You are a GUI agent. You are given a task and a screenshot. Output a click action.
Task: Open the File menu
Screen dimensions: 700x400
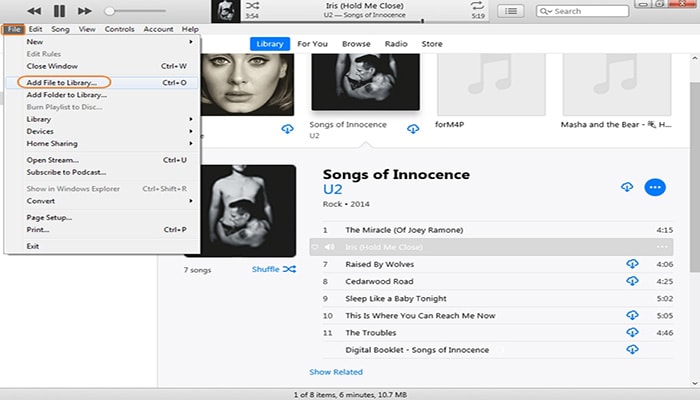click(14, 29)
